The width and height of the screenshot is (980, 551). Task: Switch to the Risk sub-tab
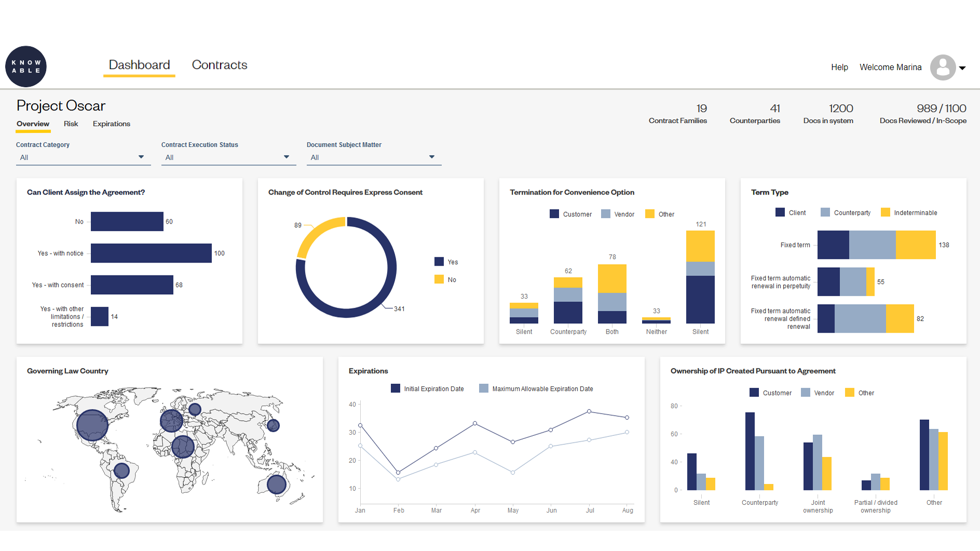[71, 123]
